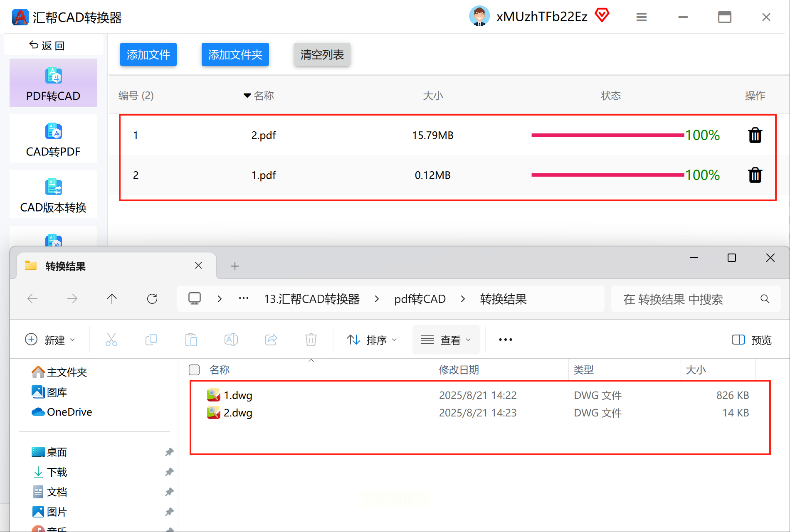Switch to the PDF转CAD tab
Viewport: 790px width, 532px height.
click(x=53, y=83)
